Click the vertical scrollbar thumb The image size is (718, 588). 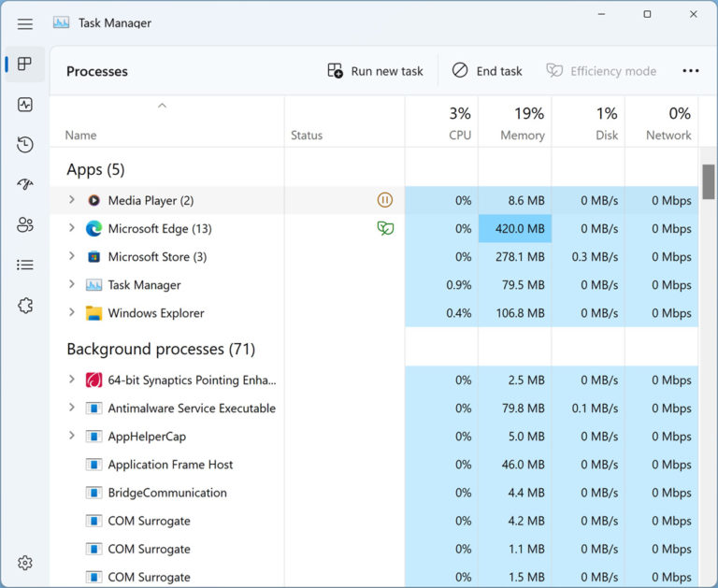pyautogui.click(x=709, y=181)
